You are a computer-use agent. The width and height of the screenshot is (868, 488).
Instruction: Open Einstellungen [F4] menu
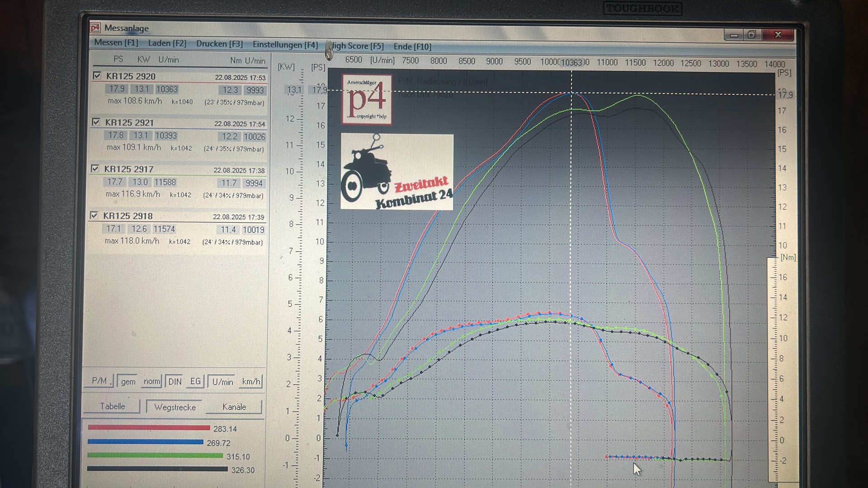point(285,45)
